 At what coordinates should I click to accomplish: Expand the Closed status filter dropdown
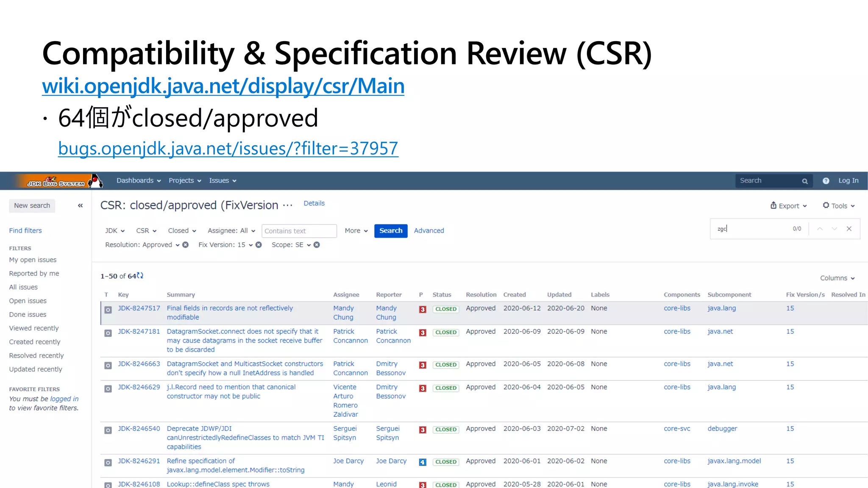(x=182, y=231)
